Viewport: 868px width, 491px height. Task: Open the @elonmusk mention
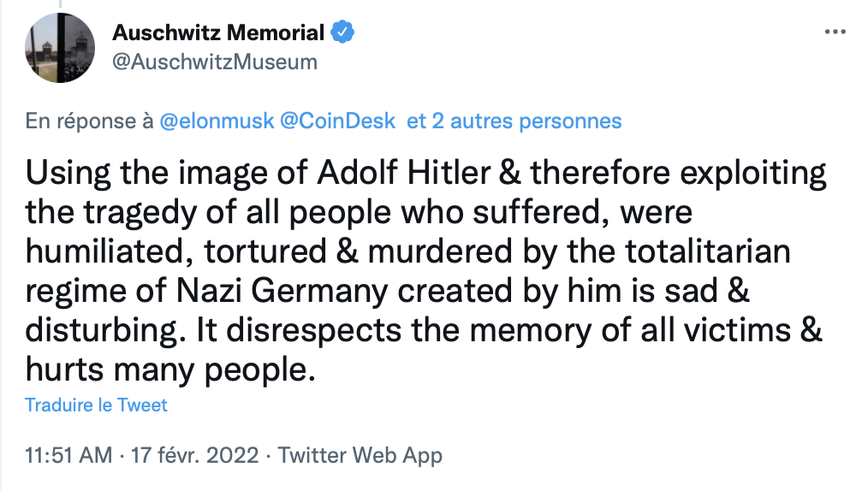click(x=217, y=121)
